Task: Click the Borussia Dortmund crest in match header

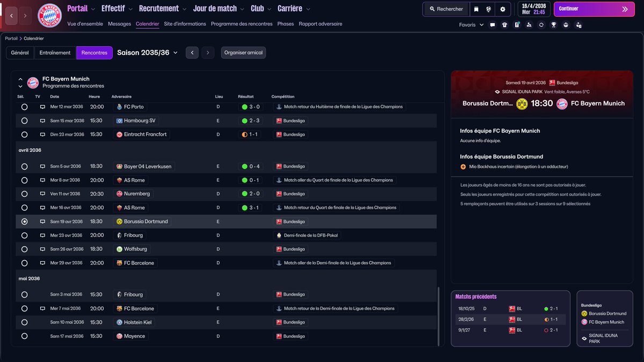Action: click(x=522, y=104)
